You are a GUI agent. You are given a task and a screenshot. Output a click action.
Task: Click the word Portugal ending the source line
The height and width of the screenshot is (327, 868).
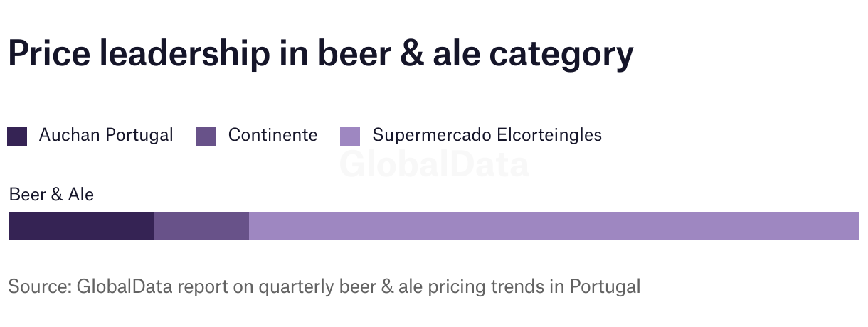coord(605,286)
